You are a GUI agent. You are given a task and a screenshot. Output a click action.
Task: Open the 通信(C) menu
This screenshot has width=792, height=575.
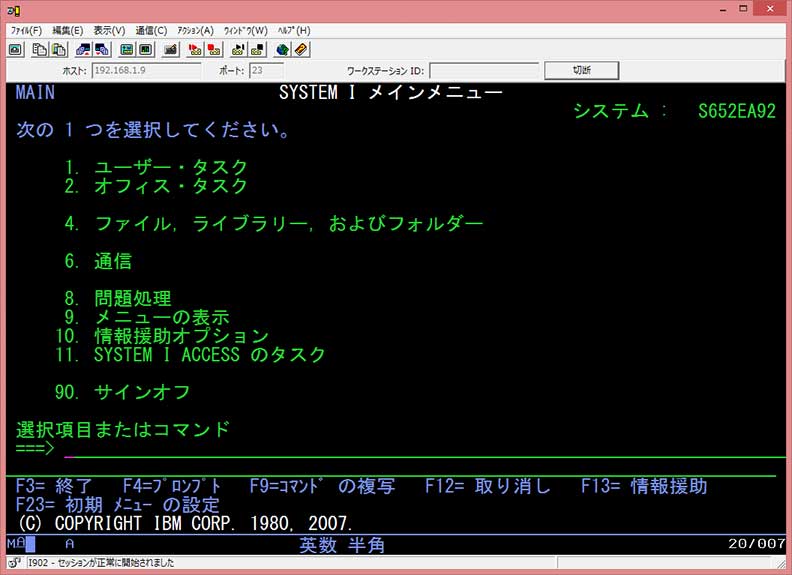[151, 30]
